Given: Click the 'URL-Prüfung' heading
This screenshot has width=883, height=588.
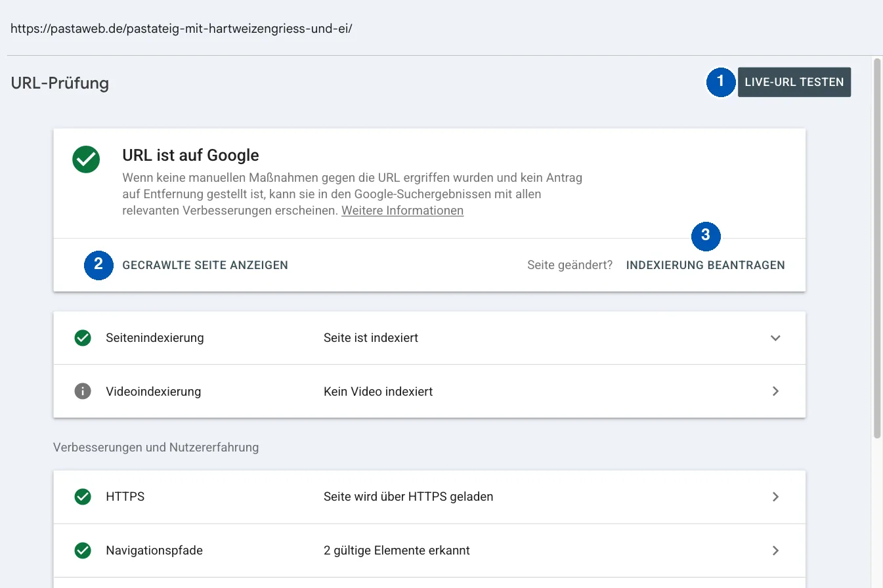Looking at the screenshot, I should (x=60, y=83).
